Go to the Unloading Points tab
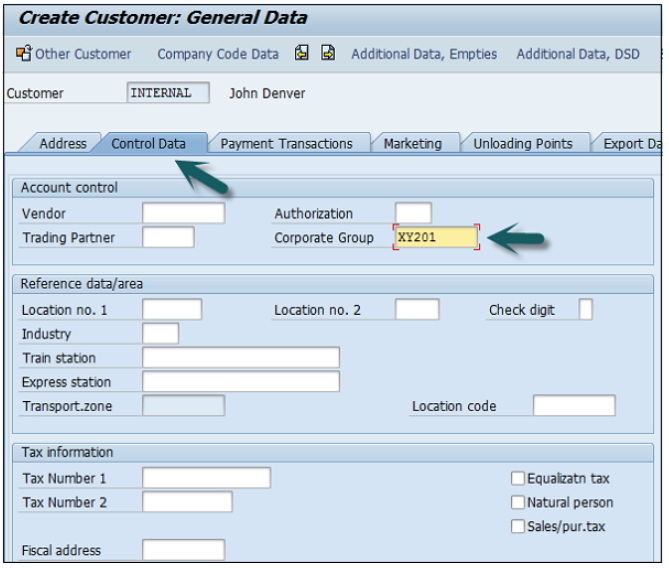Screen dimensions: 669x568 [522, 144]
